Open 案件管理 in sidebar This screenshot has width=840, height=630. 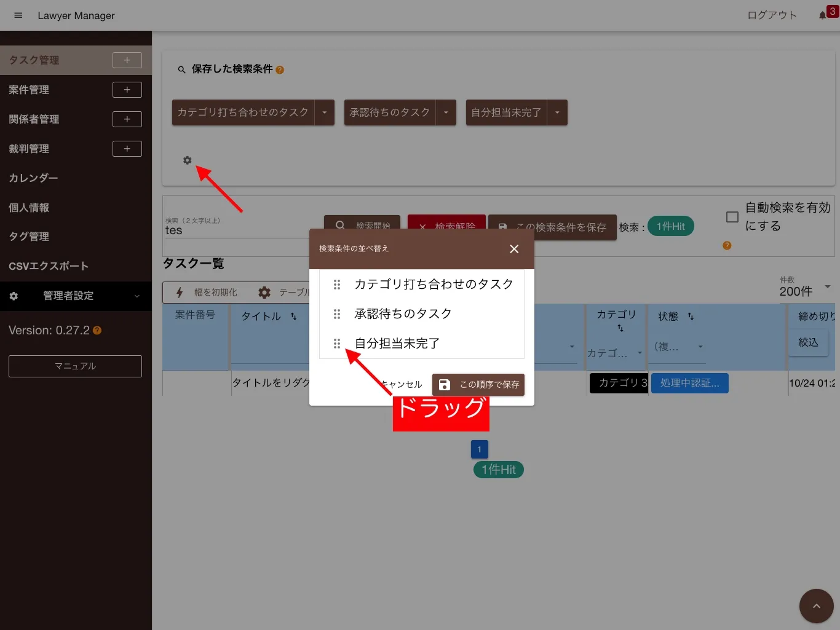pos(29,90)
